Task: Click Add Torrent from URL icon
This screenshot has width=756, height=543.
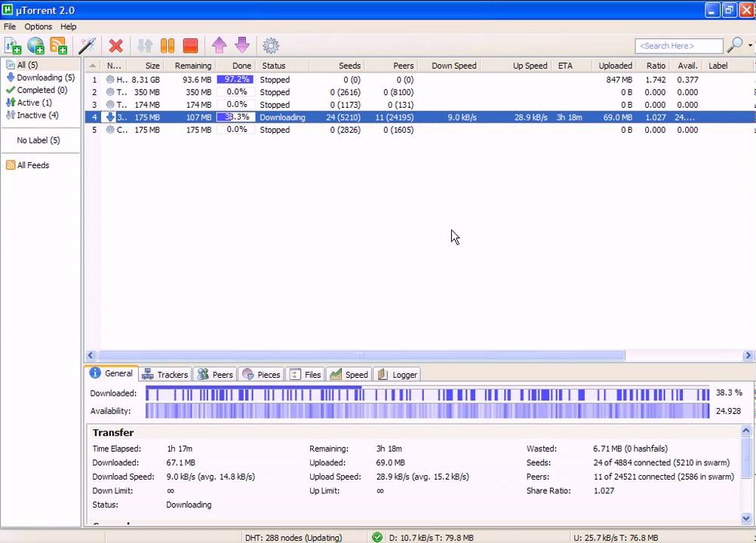Action: pyautogui.click(x=35, y=46)
